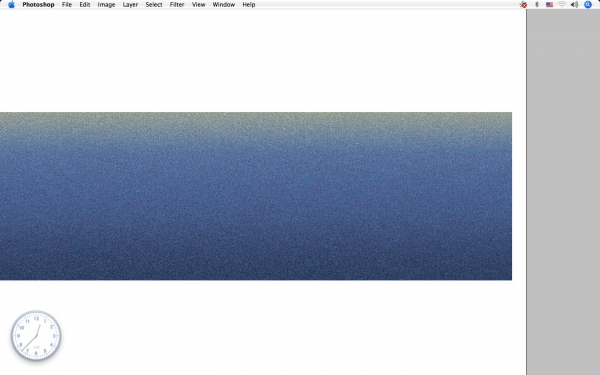Click the gray area beside canvas
The image size is (600, 375).
pyautogui.click(x=563, y=192)
